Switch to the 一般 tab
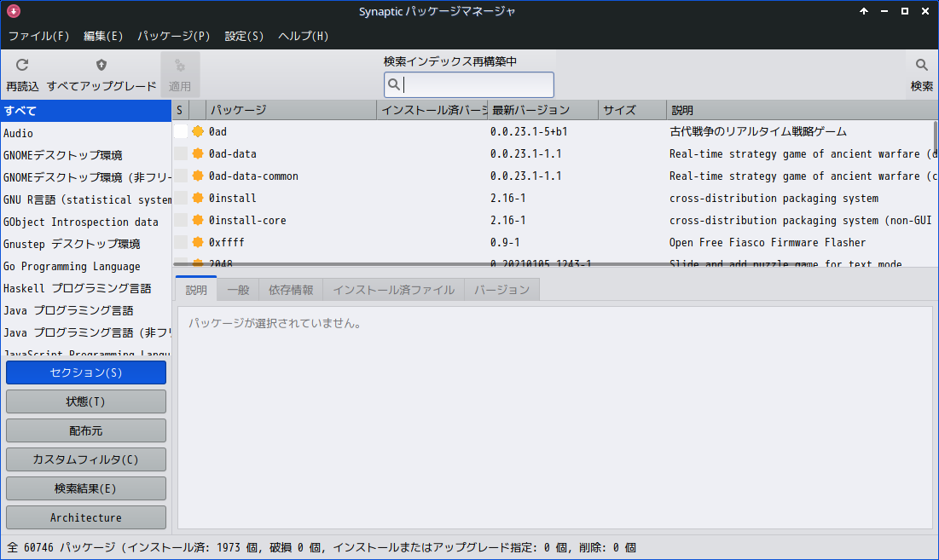 coord(238,290)
